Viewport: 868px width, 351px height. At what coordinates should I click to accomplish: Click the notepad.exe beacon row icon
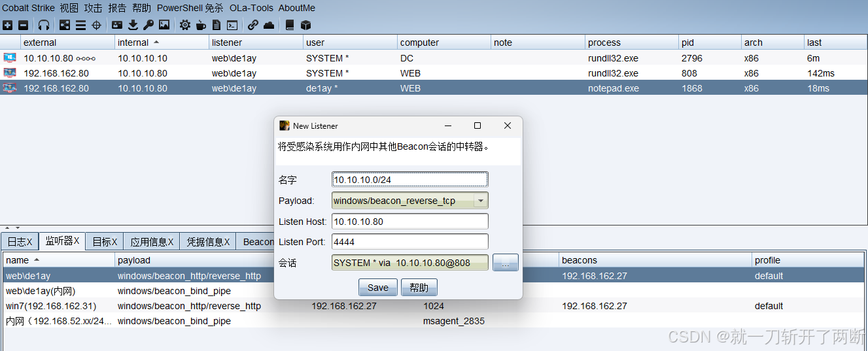[x=10, y=88]
